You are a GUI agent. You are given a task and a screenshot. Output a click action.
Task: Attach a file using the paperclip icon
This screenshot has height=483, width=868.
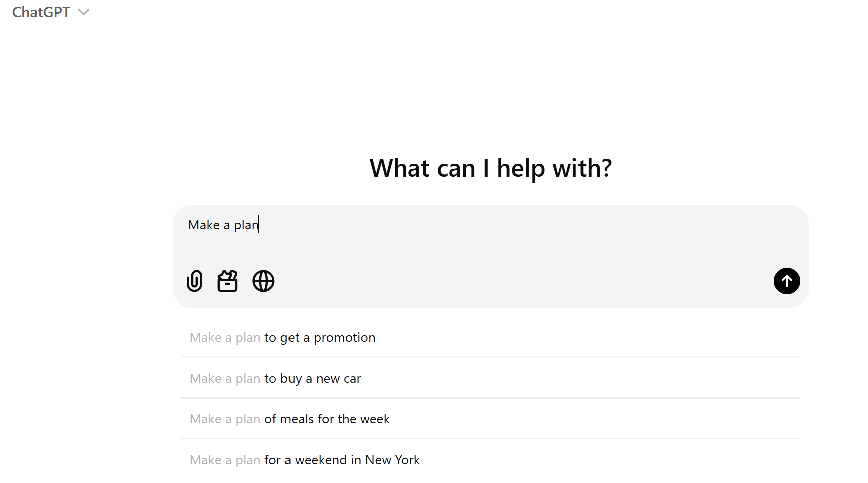[194, 281]
